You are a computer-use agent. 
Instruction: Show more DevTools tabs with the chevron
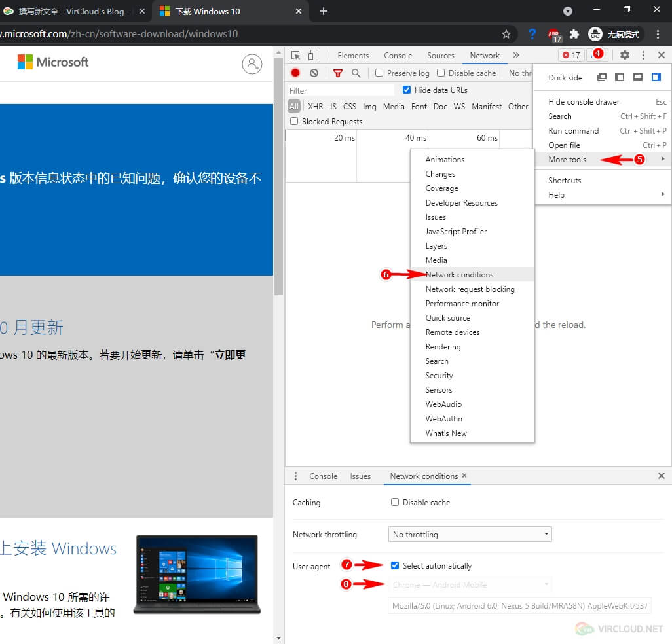coord(516,55)
